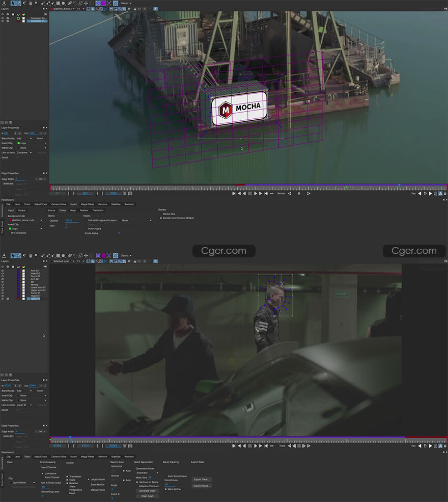448x502 pixels.
Task: Toggle visibility of Occlusion layer in top window
Action: [3, 18]
